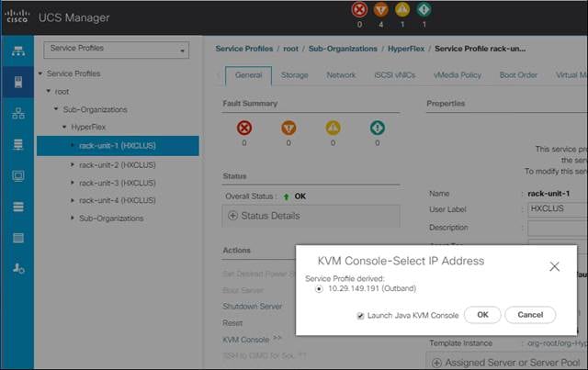Viewport: 588px width, 370px height.
Task: Click the Cisco logo in header
Action: [17, 17]
